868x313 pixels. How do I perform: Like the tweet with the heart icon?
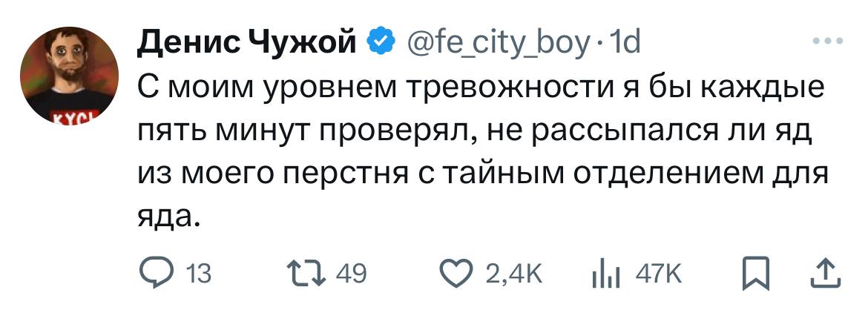[456, 273]
